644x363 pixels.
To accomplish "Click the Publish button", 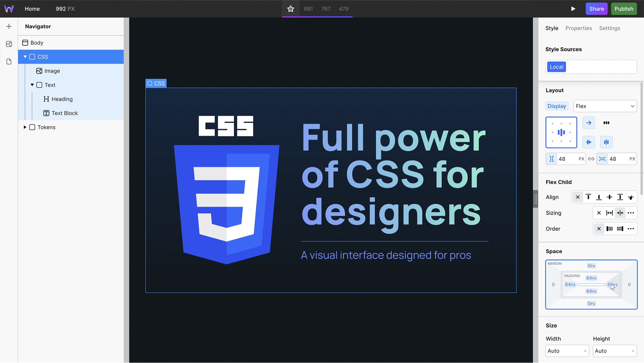I will point(624,8).
